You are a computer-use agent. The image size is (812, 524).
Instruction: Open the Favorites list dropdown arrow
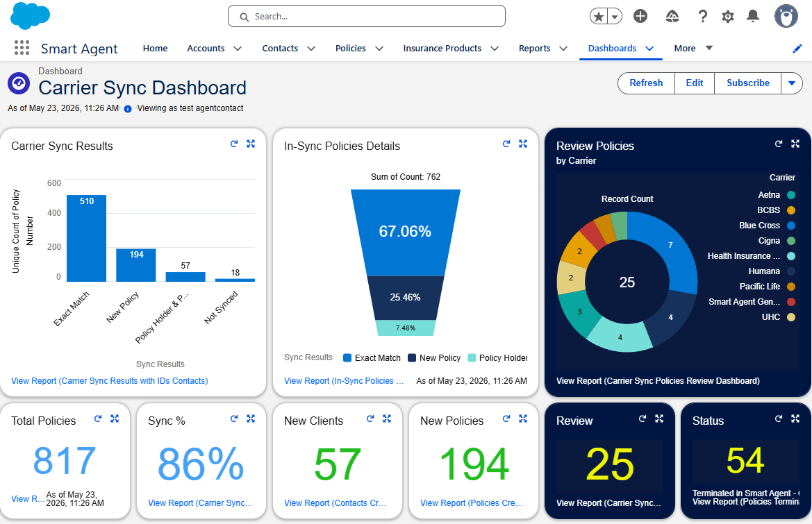click(615, 17)
